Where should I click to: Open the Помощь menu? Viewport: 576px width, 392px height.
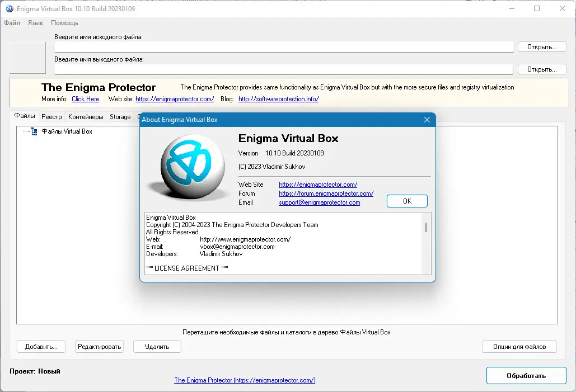tap(65, 23)
